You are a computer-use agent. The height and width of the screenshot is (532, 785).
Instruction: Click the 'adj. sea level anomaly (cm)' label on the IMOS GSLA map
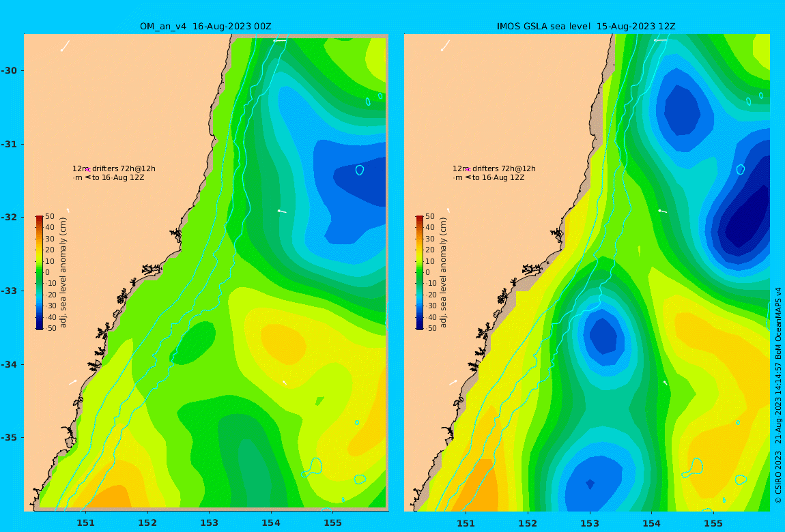pos(443,273)
